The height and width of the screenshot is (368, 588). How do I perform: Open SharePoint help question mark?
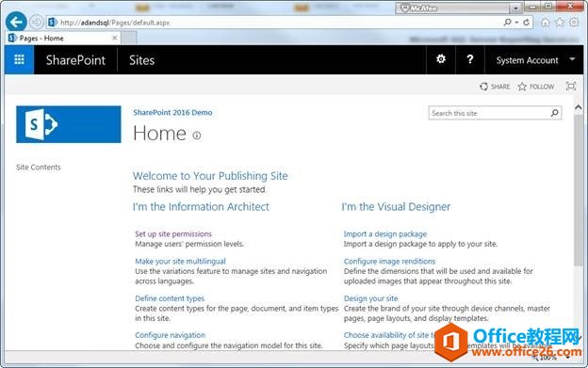coord(470,59)
